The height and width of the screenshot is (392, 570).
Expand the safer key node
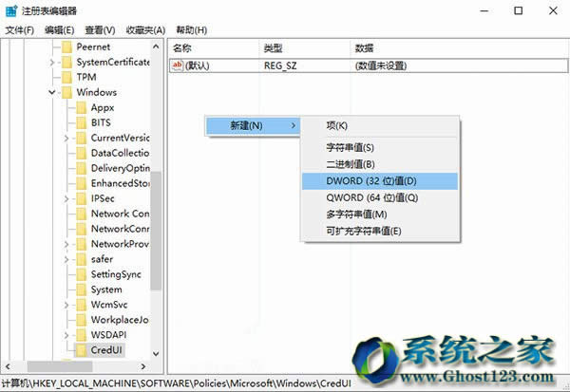pos(66,259)
